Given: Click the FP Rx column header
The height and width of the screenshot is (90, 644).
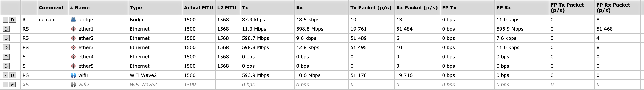Looking at the screenshot, I should point(504,8).
